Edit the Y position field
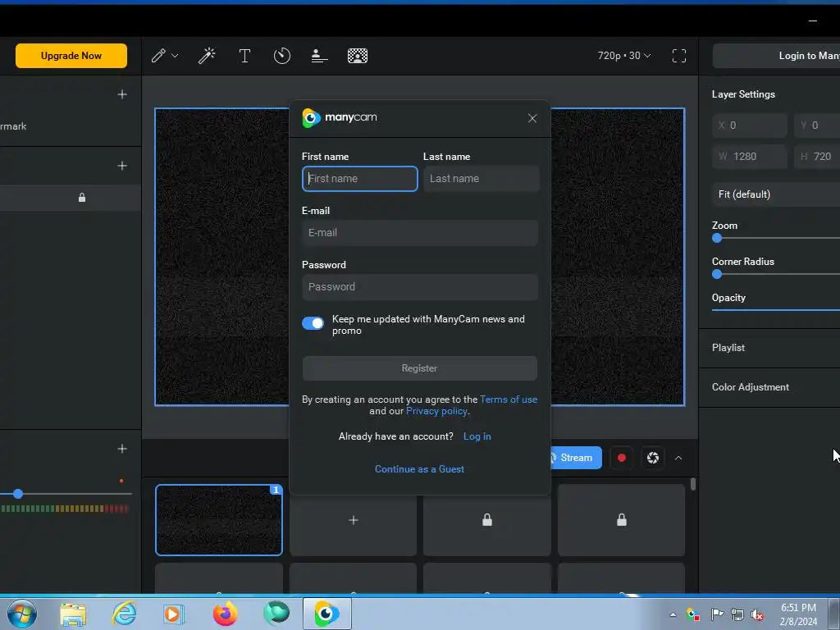This screenshot has width=840, height=630. [x=817, y=126]
